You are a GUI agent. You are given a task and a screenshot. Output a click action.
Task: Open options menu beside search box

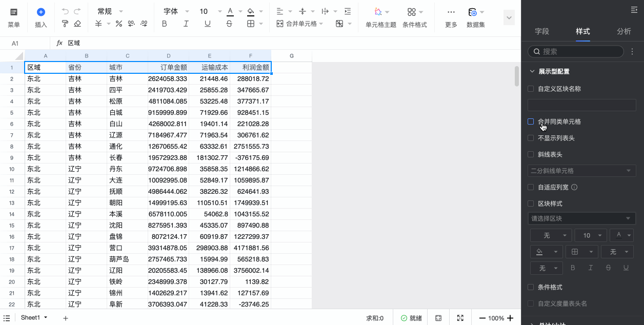coord(632,52)
